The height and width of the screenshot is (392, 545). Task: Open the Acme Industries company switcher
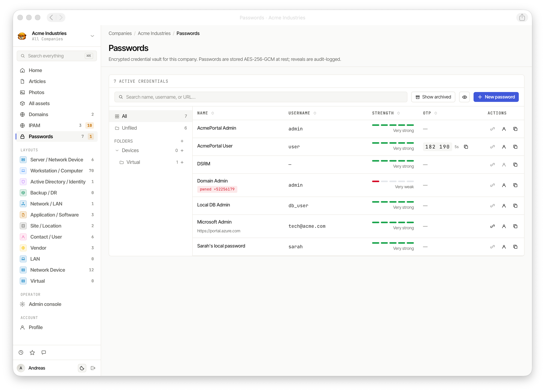pyautogui.click(x=57, y=36)
